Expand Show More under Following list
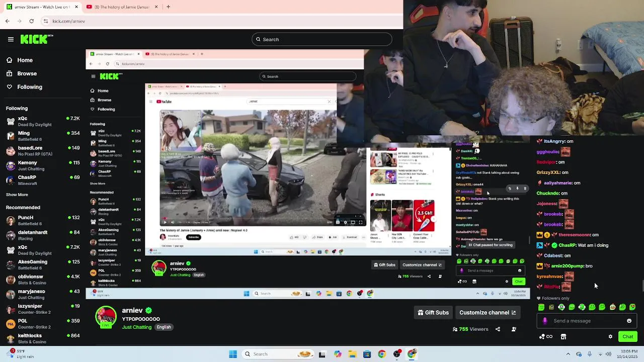 [x=17, y=195]
